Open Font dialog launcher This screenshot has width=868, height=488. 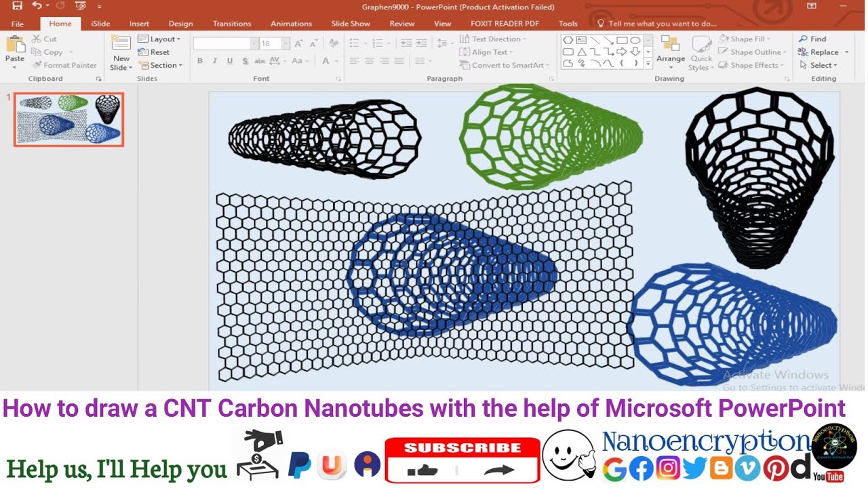(x=338, y=79)
